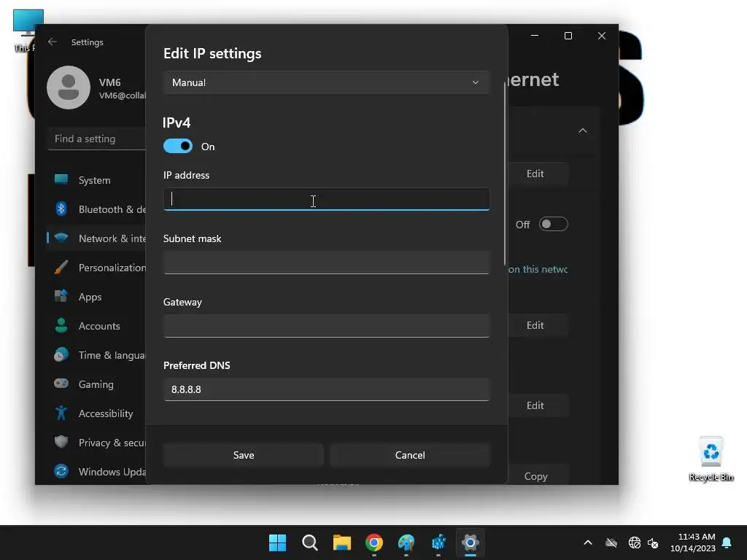Toggle the IPv4 switch off

click(x=178, y=146)
